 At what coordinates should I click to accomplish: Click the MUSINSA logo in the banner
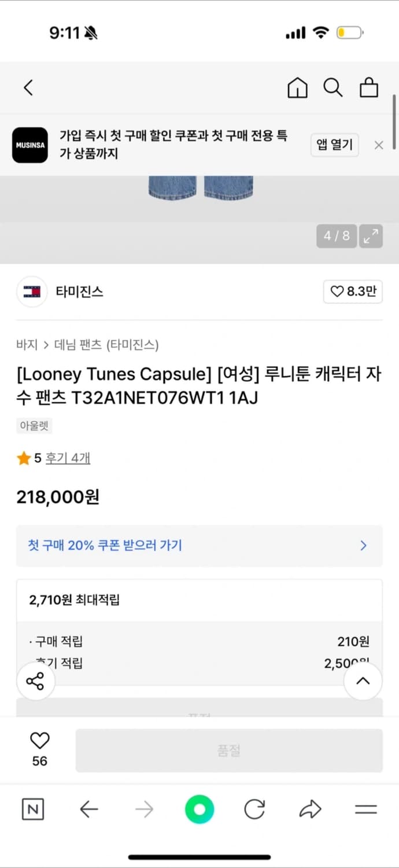pyautogui.click(x=29, y=145)
